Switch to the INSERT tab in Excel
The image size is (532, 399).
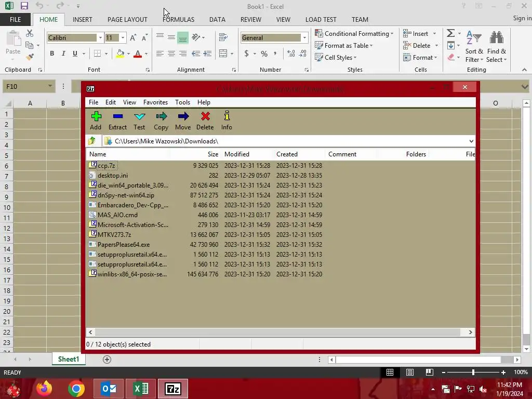tap(83, 19)
